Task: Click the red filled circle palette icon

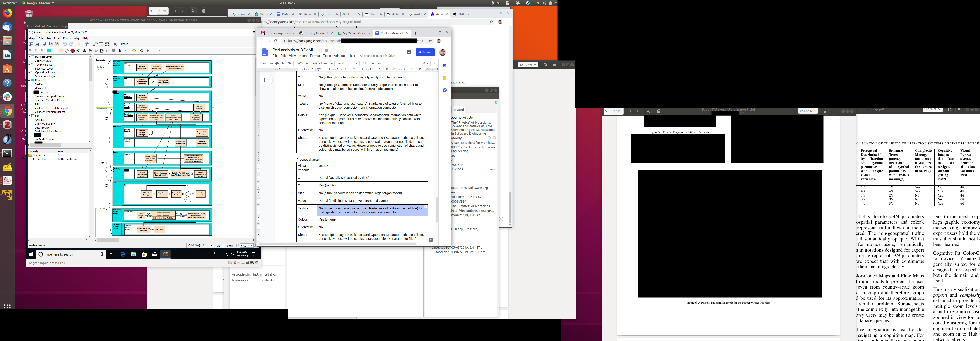Action: [72, 50]
